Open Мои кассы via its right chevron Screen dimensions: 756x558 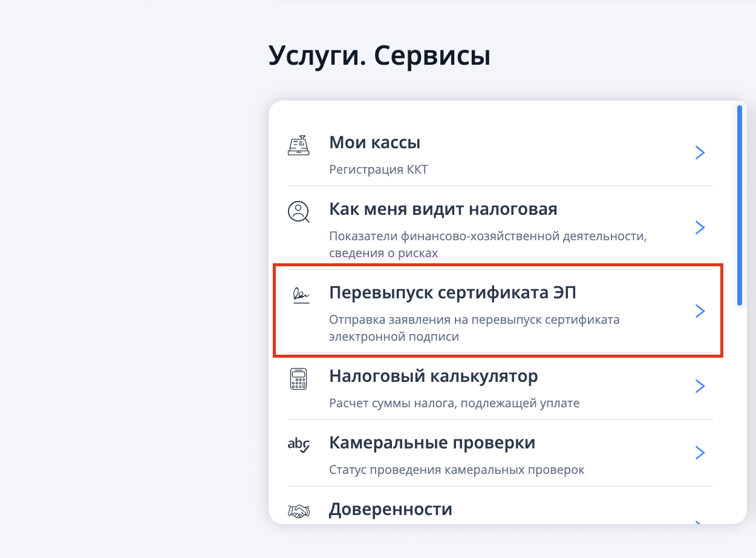[700, 152]
